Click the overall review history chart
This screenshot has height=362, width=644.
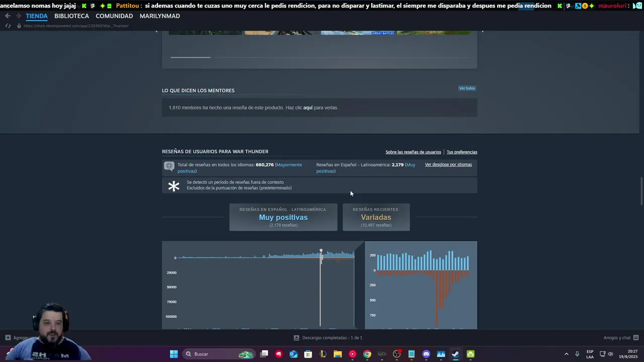(259, 285)
